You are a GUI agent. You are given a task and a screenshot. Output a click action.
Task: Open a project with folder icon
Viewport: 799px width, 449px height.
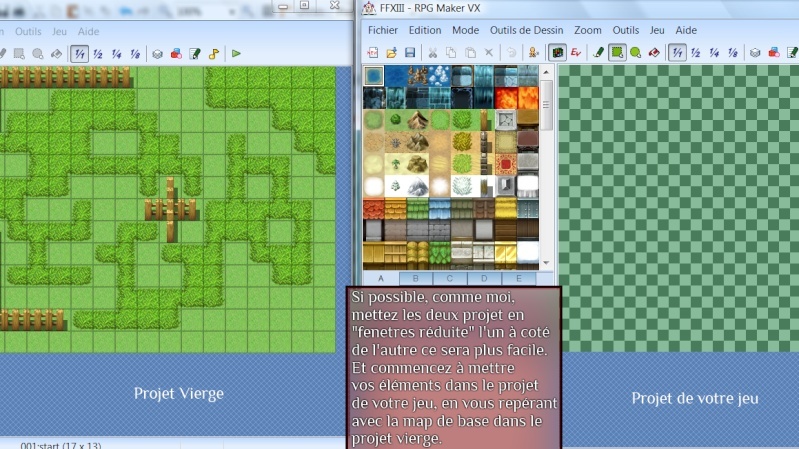391,53
